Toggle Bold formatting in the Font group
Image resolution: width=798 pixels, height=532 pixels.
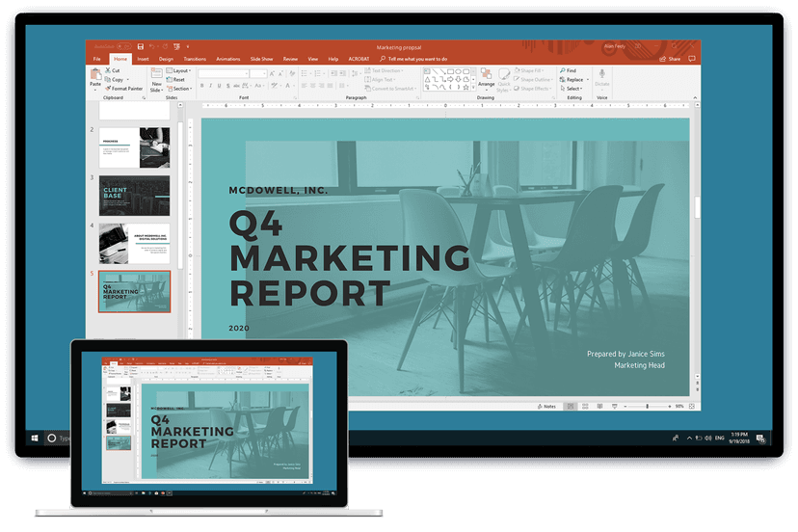pos(202,86)
